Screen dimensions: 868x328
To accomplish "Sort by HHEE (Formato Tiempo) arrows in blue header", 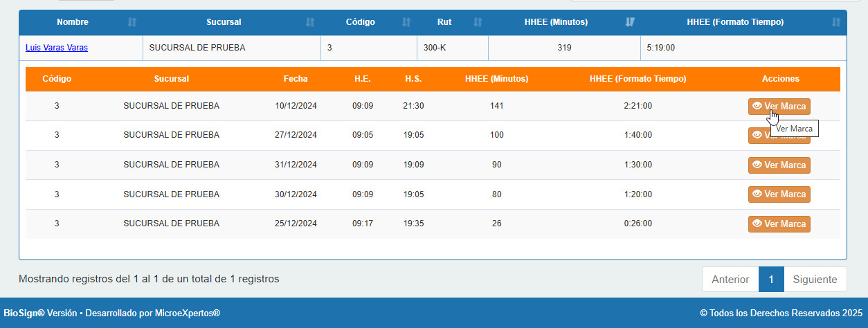I will (x=837, y=22).
